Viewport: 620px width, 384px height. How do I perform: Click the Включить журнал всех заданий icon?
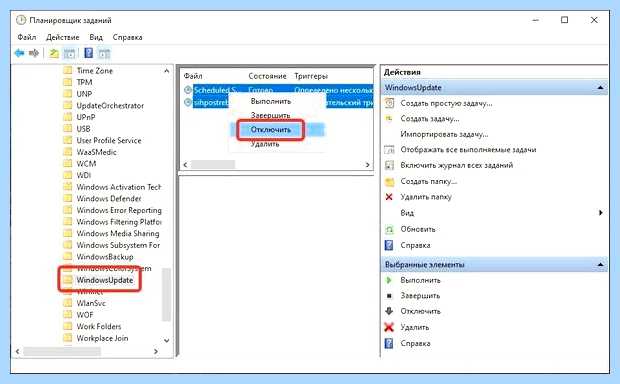point(389,165)
